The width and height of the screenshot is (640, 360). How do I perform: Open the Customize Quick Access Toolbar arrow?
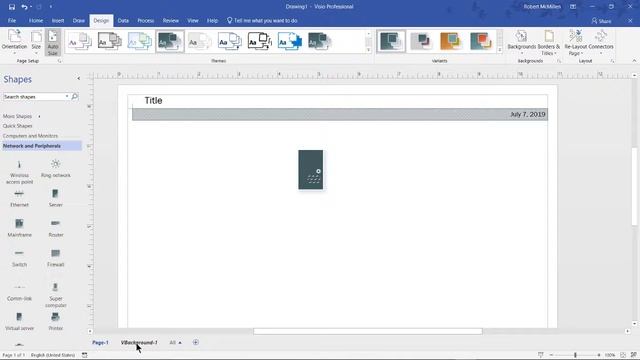pyautogui.click(x=51, y=7)
